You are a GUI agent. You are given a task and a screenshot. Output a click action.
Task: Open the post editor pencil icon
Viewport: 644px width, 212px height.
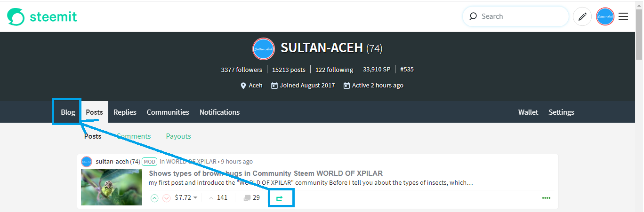[x=582, y=16]
